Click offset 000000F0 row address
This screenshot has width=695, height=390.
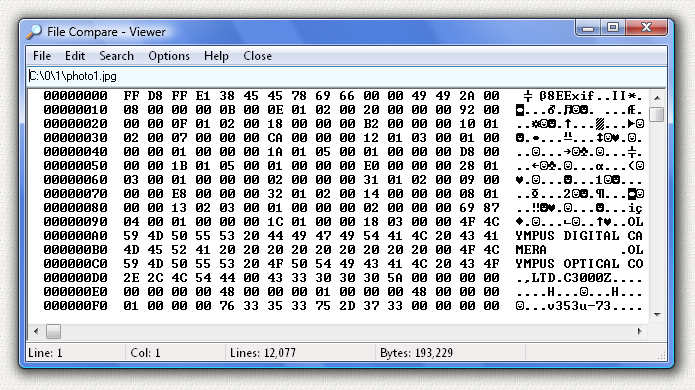75,306
